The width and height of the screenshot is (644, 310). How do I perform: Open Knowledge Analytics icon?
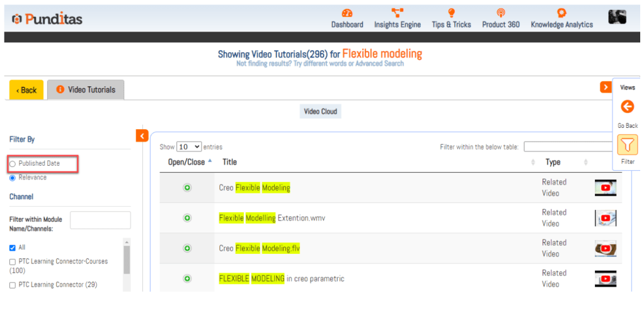coord(561,13)
